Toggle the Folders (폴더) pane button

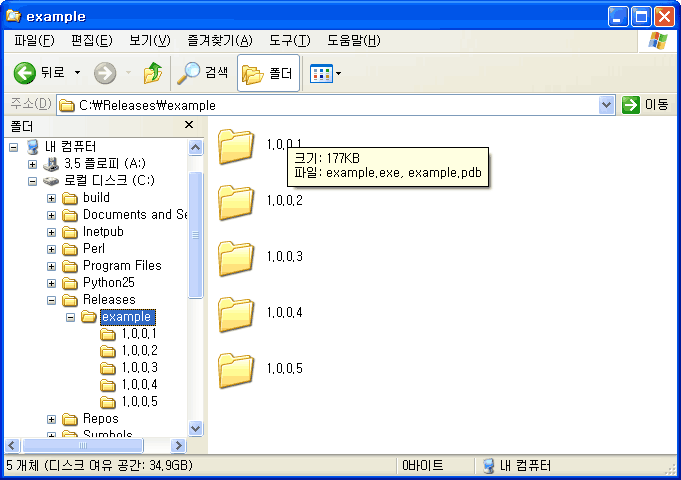pos(267,74)
